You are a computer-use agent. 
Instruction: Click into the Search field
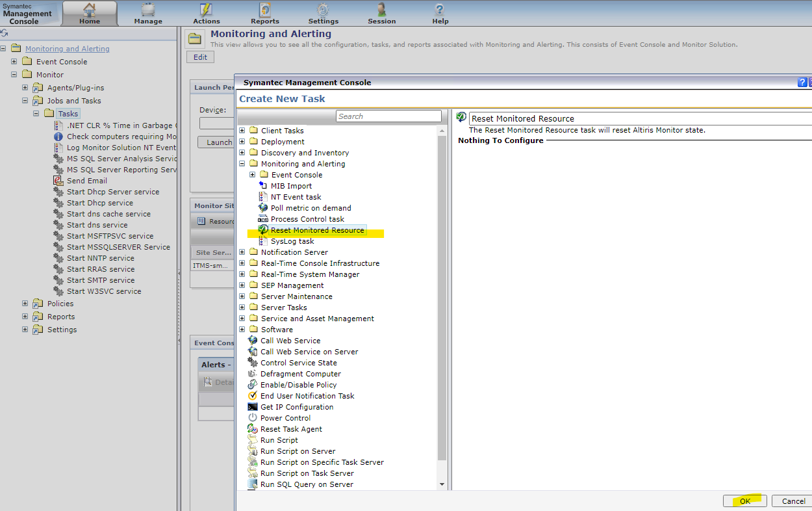click(x=388, y=116)
